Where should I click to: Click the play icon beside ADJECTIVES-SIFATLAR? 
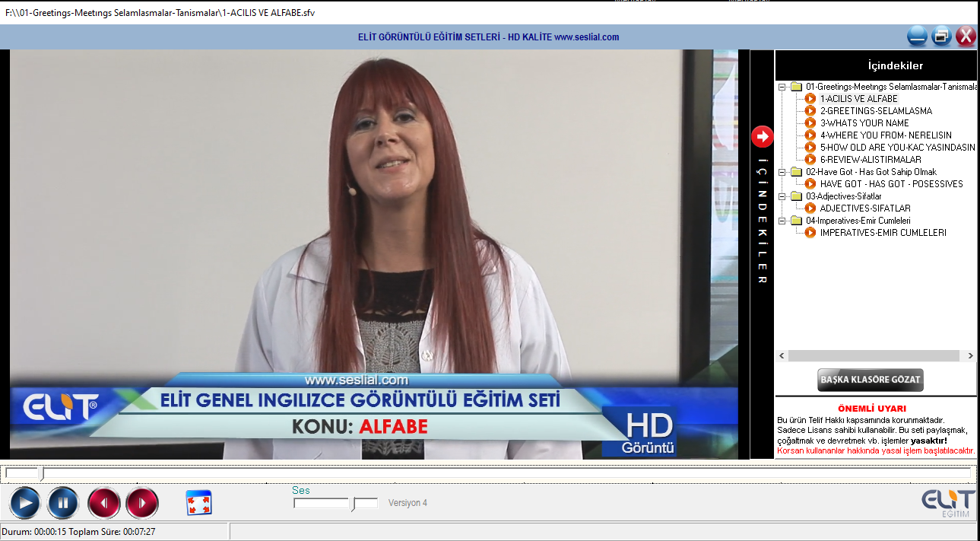point(810,208)
